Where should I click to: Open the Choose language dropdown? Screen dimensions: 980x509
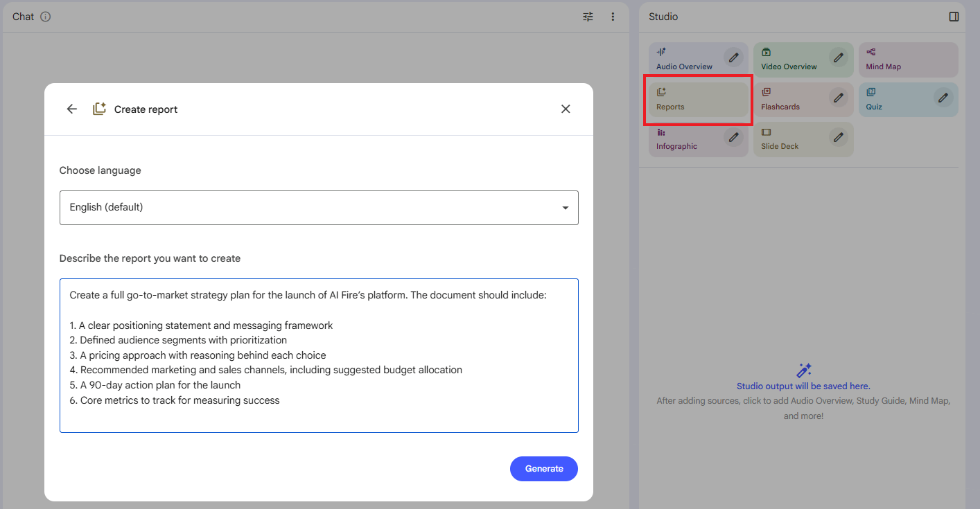click(319, 208)
